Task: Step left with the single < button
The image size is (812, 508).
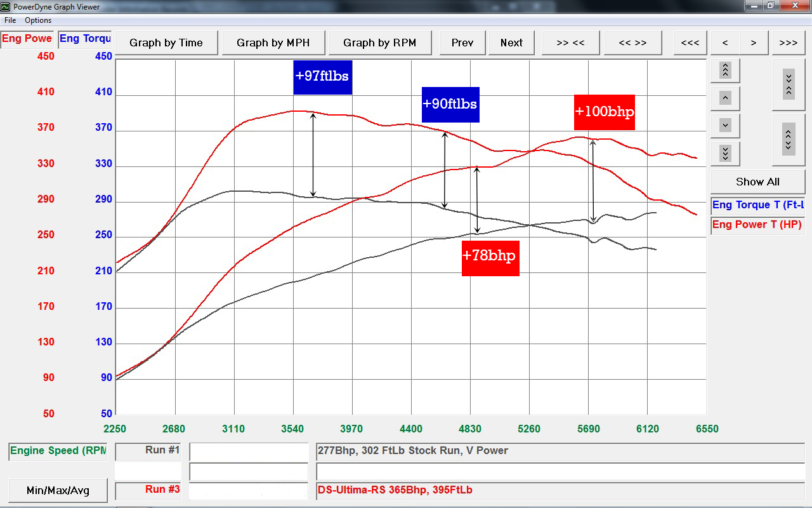Action: tap(725, 43)
